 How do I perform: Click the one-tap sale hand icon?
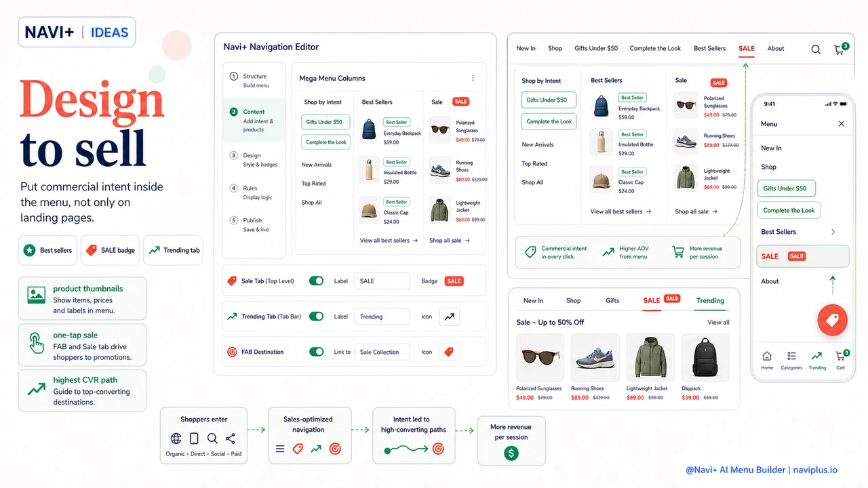(x=36, y=342)
